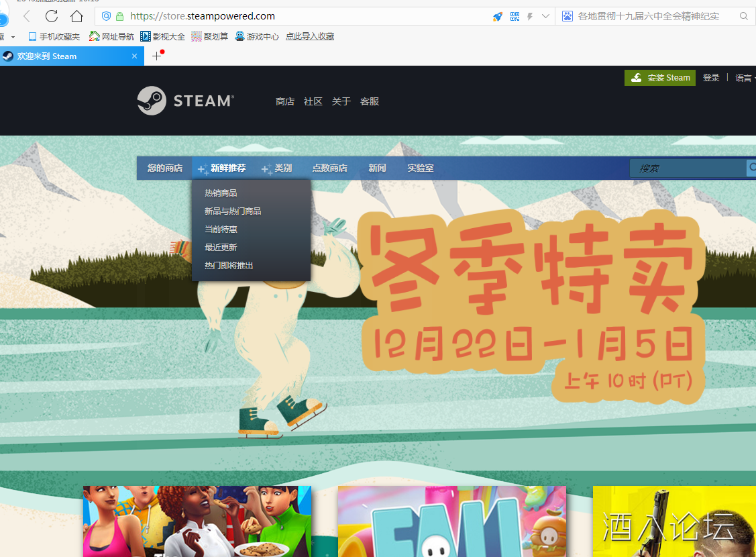Click the rocket speed-up icon in address bar
Screen dimensions: 756x557
(498, 17)
